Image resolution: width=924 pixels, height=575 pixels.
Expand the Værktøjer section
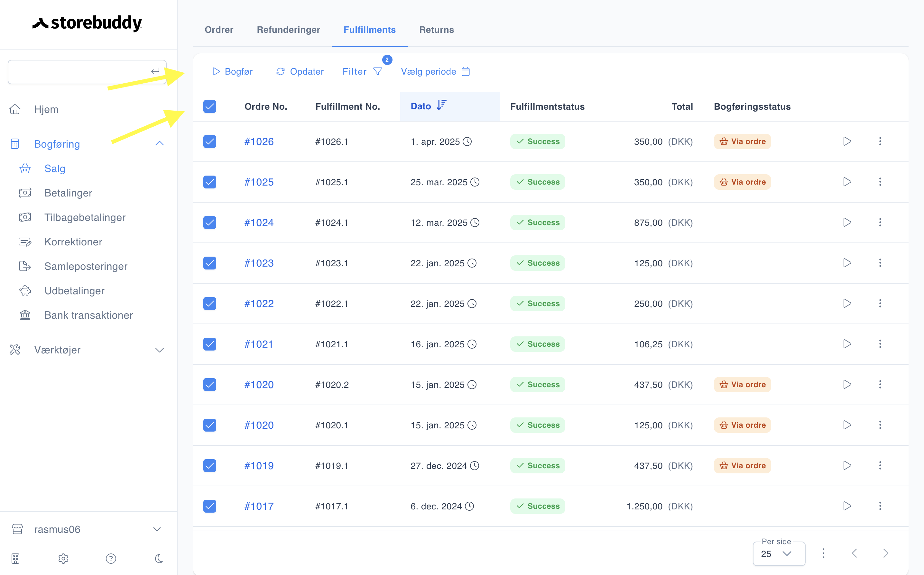coord(159,350)
